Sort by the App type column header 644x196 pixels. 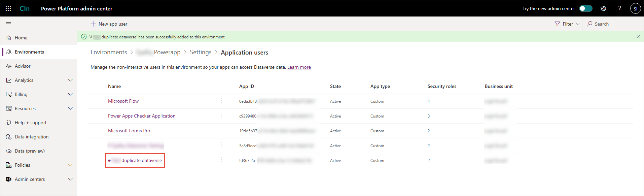click(x=380, y=86)
